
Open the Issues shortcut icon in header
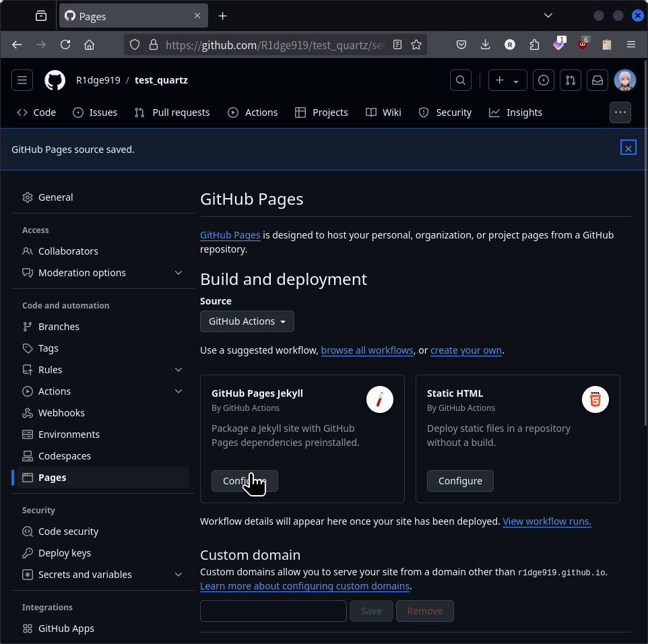[x=544, y=80]
